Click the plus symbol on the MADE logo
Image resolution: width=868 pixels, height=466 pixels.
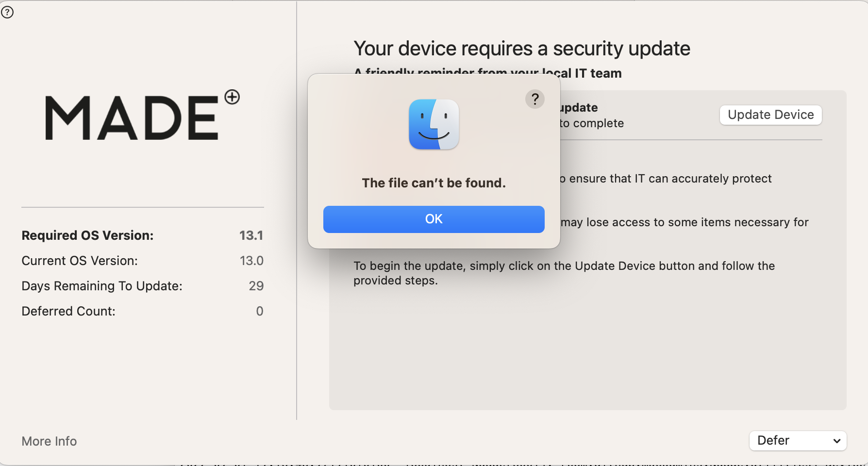pos(232,97)
